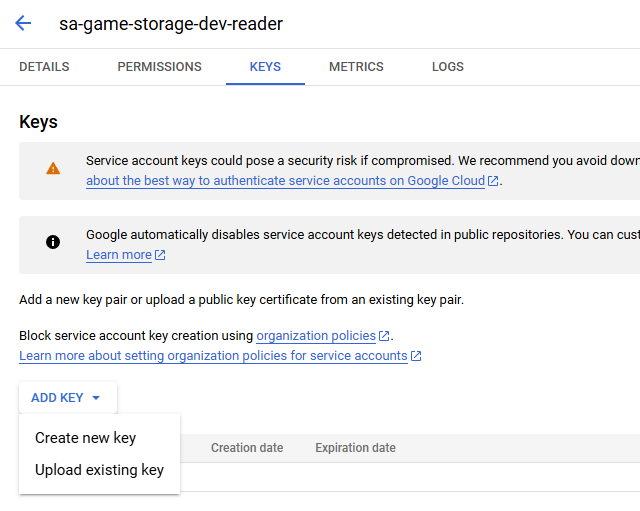Click the ADD KEY button

pos(58,398)
